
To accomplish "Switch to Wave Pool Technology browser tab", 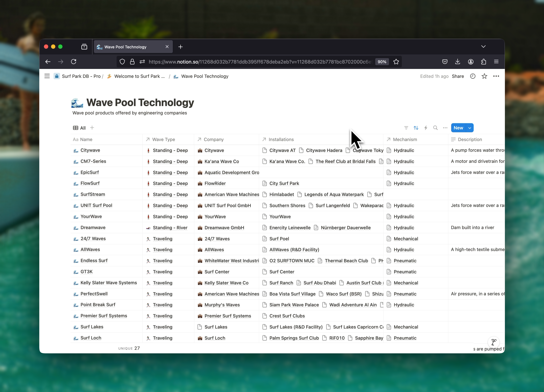I will point(133,47).
